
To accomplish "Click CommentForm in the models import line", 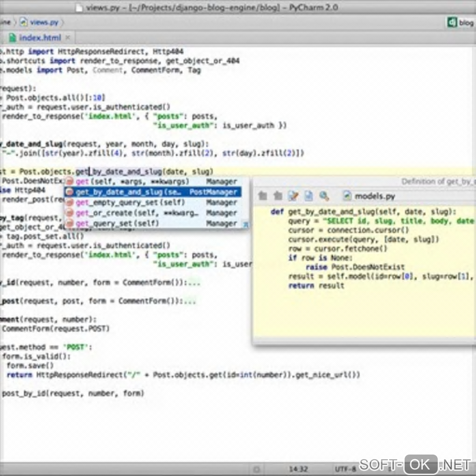I will click(x=155, y=70).
